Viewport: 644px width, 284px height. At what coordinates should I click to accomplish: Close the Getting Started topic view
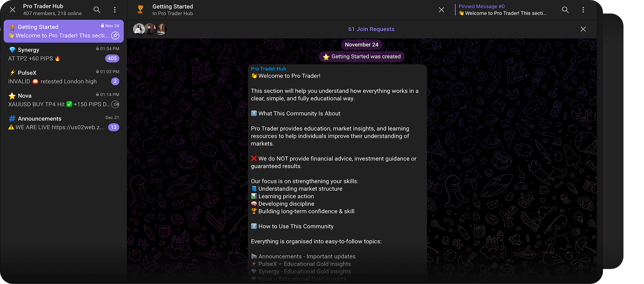tap(441, 10)
